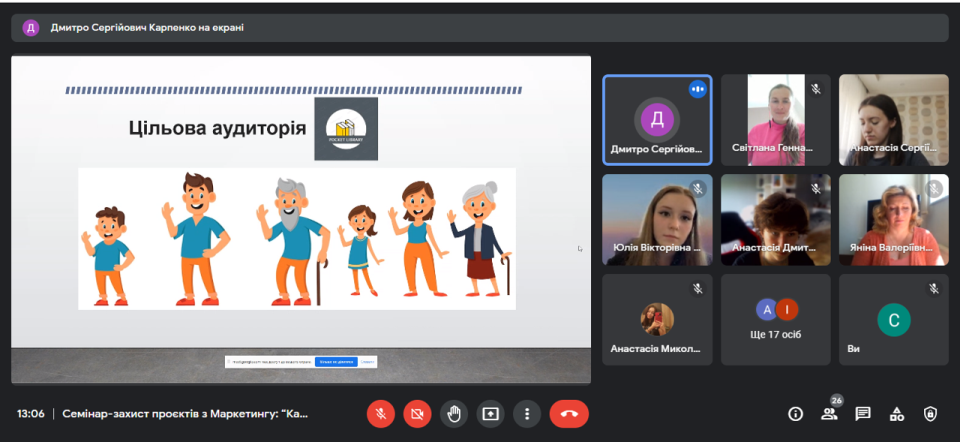Open the 'Ще 17 осіб' tile
960x442 pixels.
776,320
